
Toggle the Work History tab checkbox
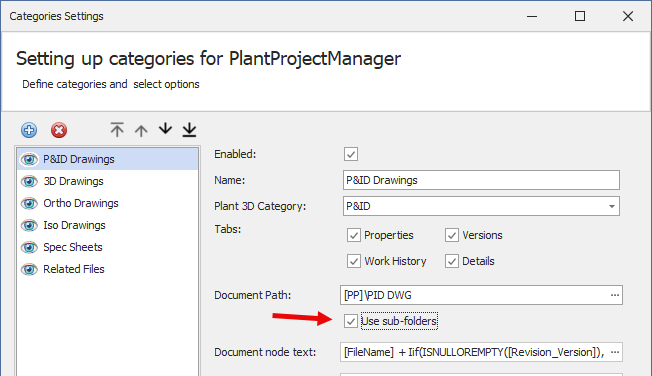click(x=353, y=261)
